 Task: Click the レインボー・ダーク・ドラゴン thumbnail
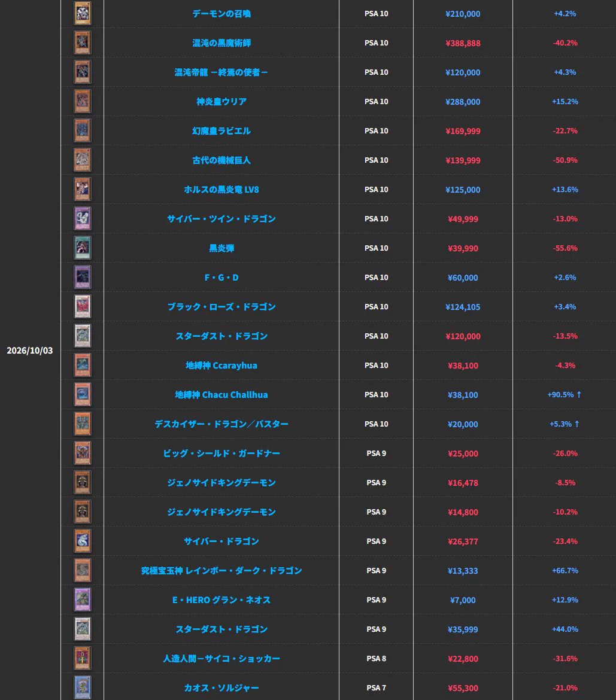point(82,571)
